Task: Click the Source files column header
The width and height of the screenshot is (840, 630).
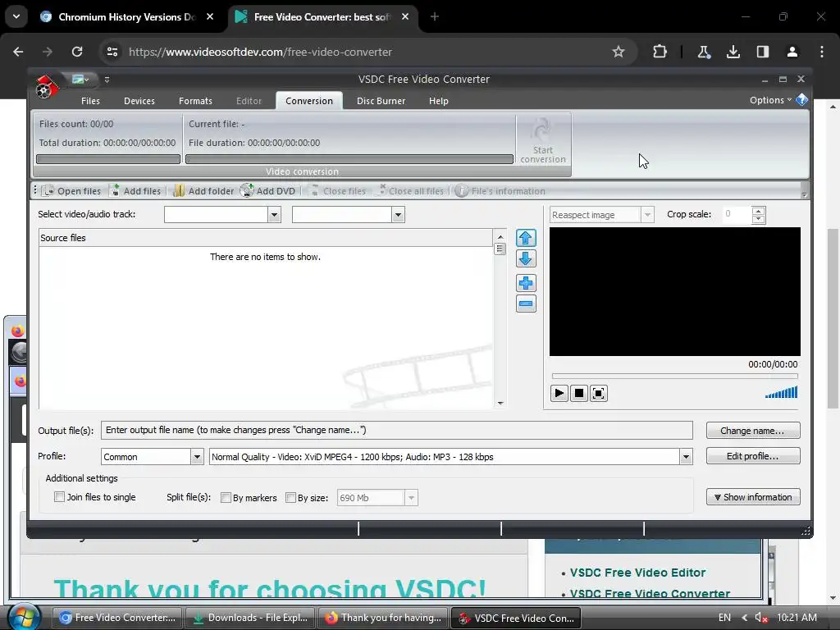Action: [x=266, y=238]
